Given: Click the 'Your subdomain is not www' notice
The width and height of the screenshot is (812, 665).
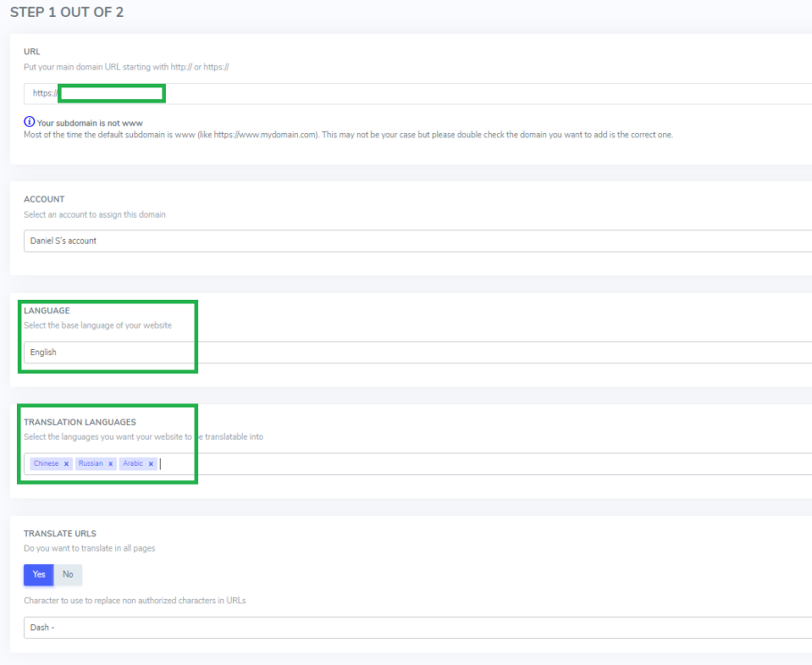Looking at the screenshot, I should pos(89,123).
